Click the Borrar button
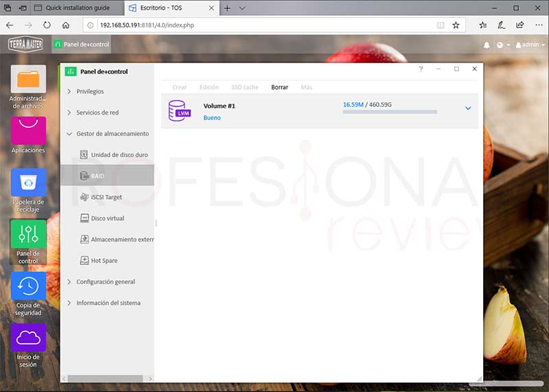The height and width of the screenshot is (392, 549). point(280,87)
